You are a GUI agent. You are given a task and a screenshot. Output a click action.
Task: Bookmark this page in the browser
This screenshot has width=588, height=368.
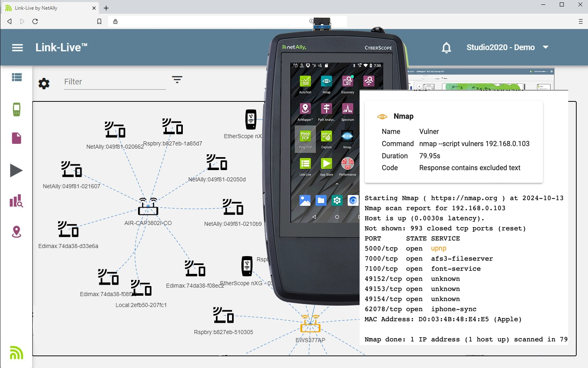tap(99, 21)
